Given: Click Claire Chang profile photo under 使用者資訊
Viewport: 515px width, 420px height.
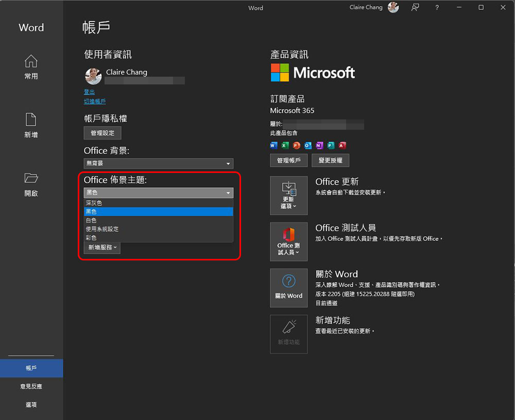Looking at the screenshot, I should pyautogui.click(x=93, y=76).
